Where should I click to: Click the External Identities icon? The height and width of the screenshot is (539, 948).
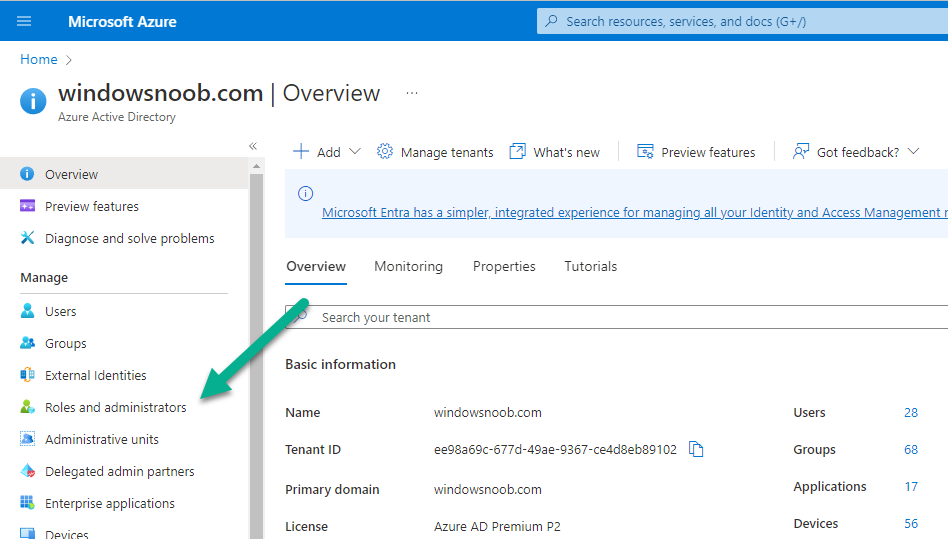point(27,375)
